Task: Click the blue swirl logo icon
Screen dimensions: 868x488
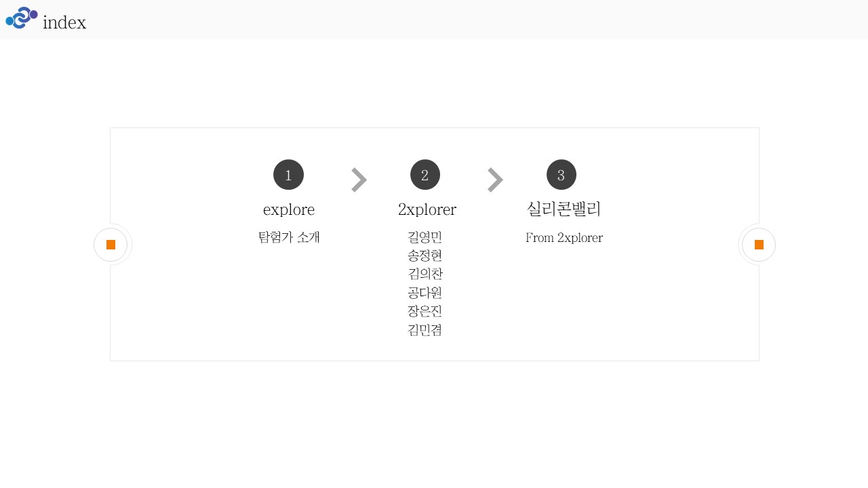Action: 22,18
